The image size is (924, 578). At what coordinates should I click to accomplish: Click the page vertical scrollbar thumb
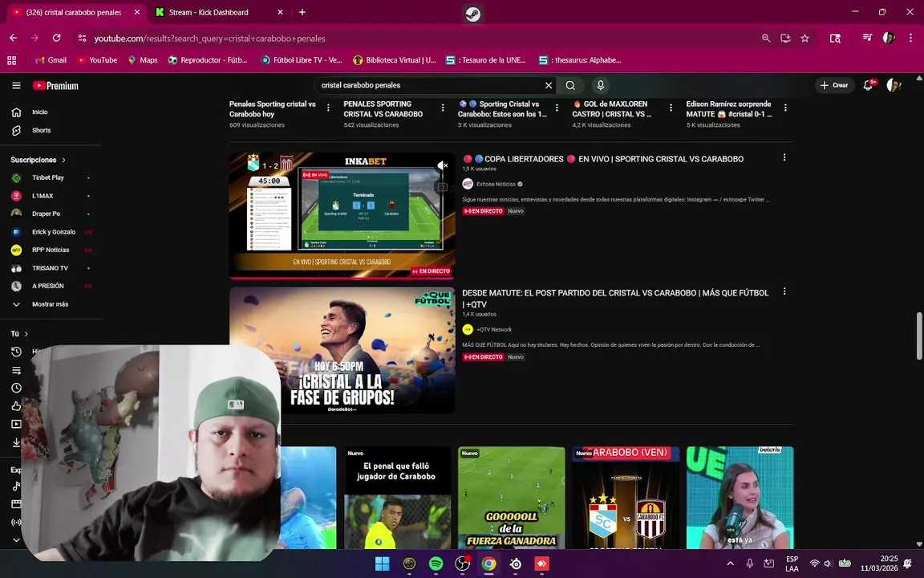[x=919, y=335]
